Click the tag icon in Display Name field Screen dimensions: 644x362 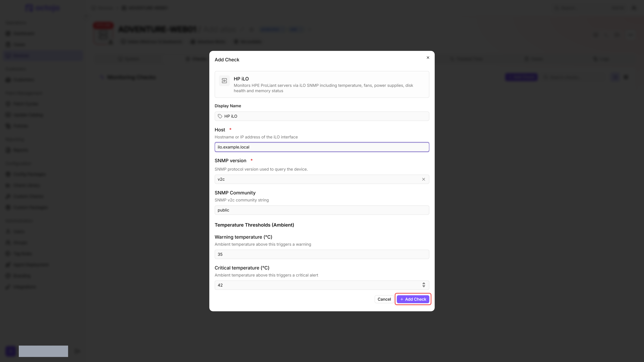click(x=220, y=116)
